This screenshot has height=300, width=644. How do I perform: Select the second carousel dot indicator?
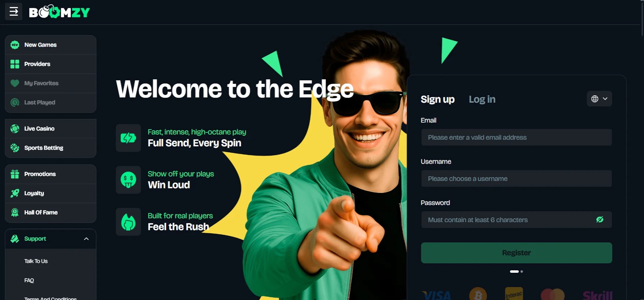pyautogui.click(x=522, y=271)
